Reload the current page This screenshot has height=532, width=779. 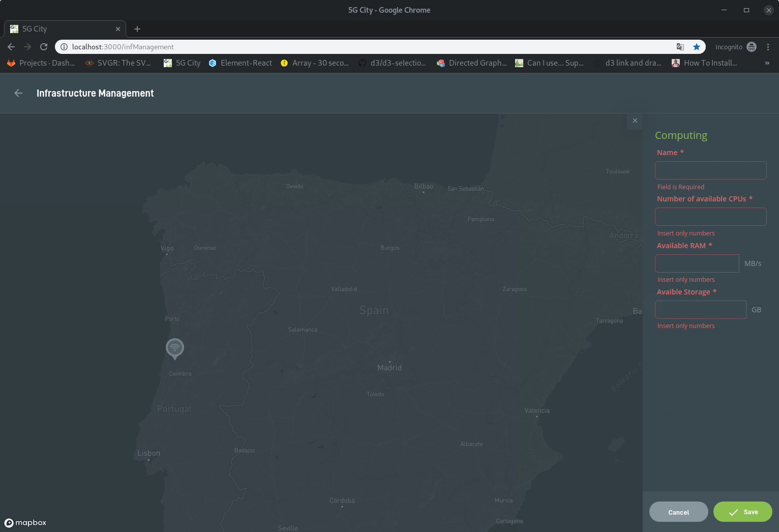point(44,47)
